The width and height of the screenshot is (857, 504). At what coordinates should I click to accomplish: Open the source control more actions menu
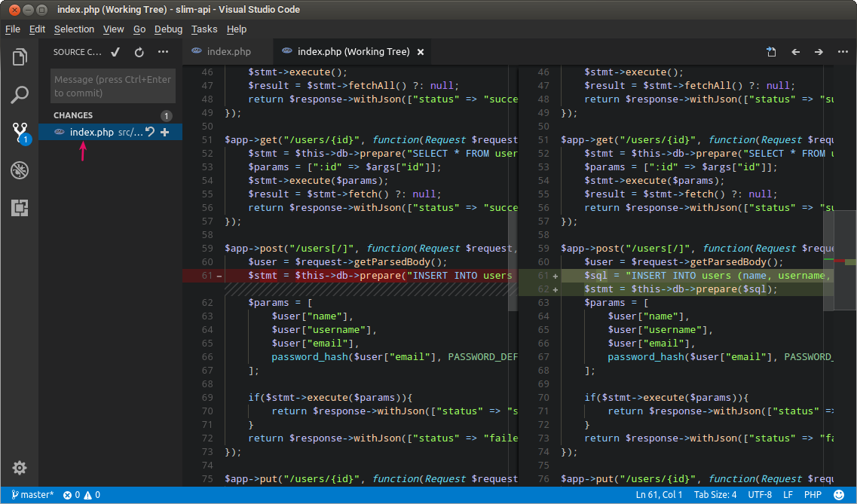[163, 52]
